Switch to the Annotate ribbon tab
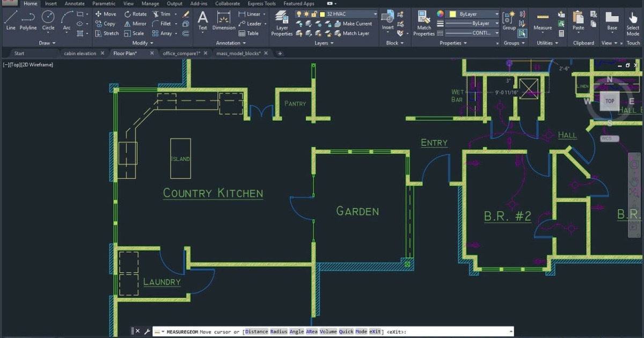 pyautogui.click(x=75, y=4)
